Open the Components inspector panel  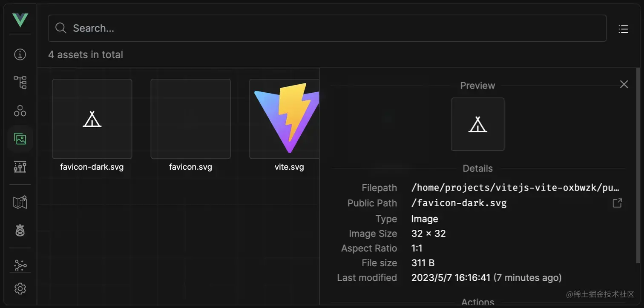(x=20, y=110)
